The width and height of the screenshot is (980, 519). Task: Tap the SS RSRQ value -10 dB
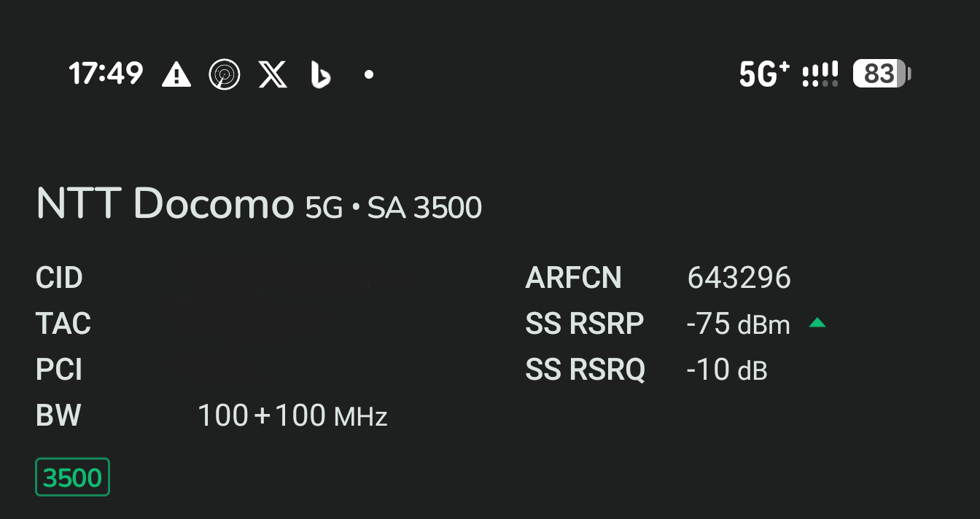coord(726,370)
